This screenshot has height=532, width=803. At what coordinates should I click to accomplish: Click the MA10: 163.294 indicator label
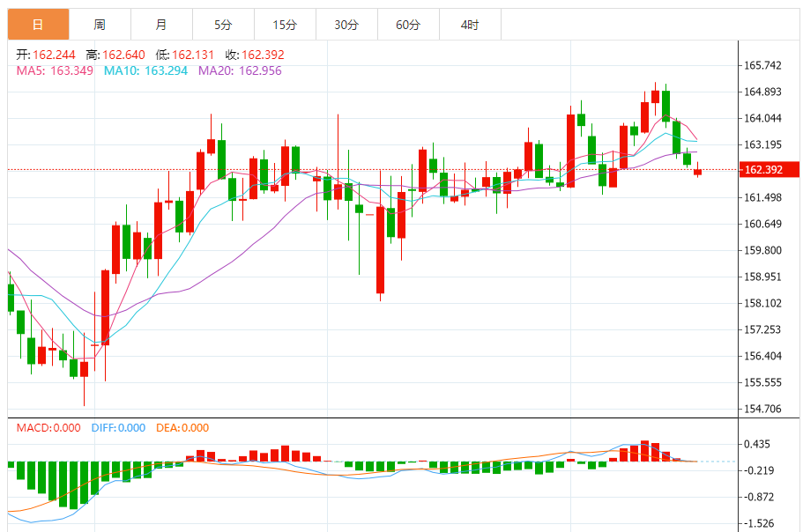[x=146, y=70]
